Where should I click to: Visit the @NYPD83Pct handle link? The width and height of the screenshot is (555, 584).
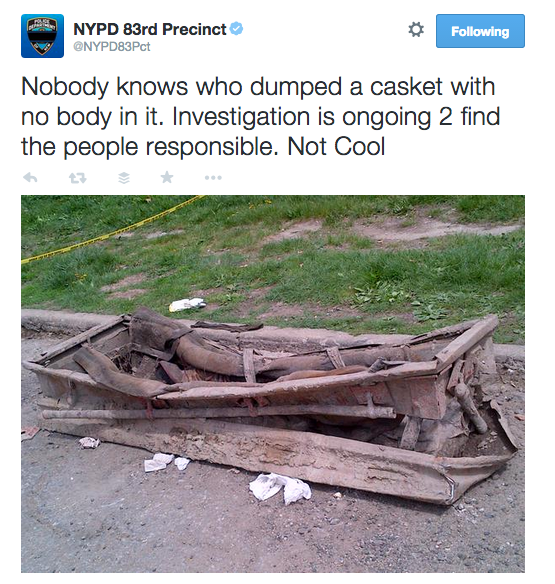tap(112, 47)
